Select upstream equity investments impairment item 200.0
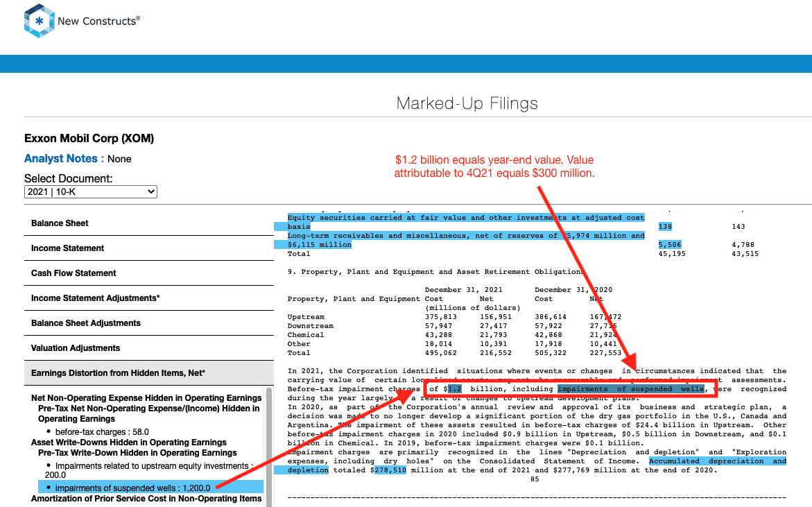 (x=148, y=470)
